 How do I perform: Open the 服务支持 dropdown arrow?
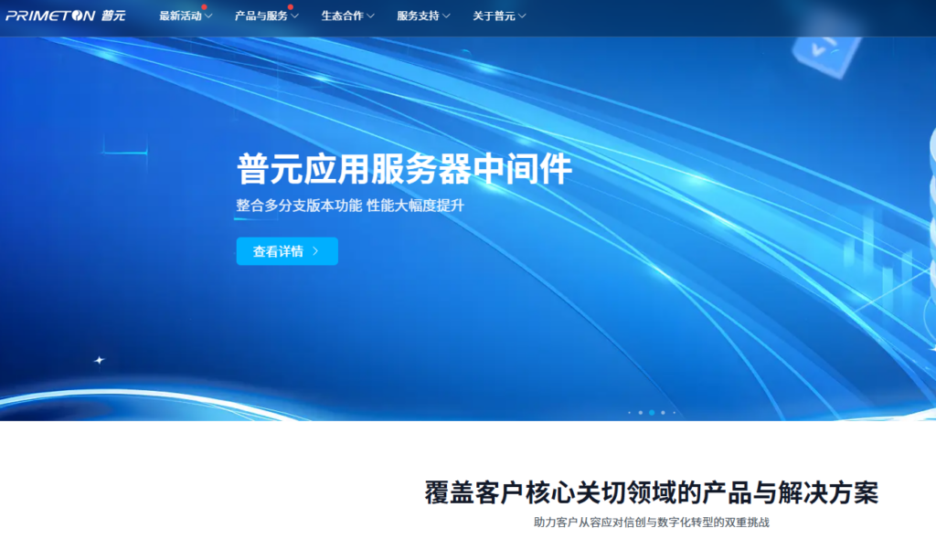tap(445, 16)
